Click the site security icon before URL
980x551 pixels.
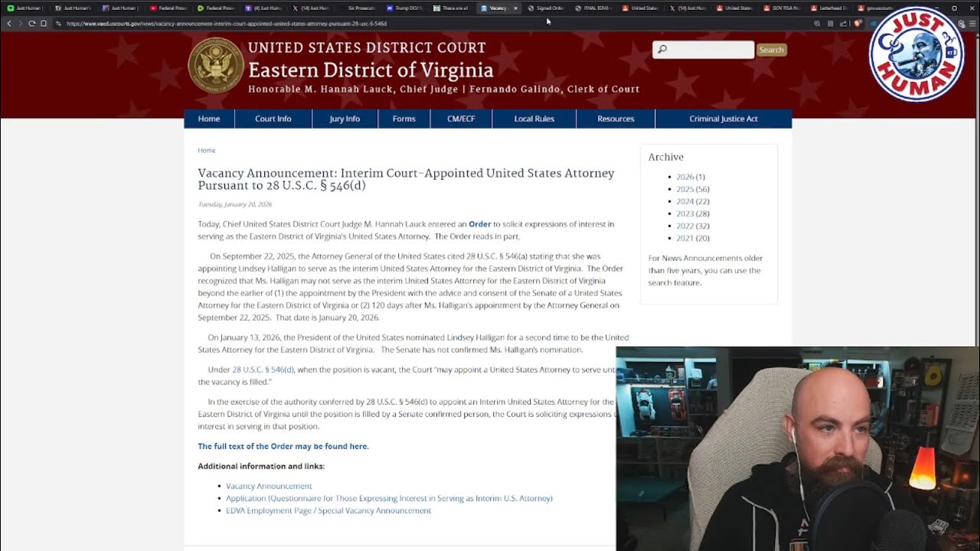(58, 24)
